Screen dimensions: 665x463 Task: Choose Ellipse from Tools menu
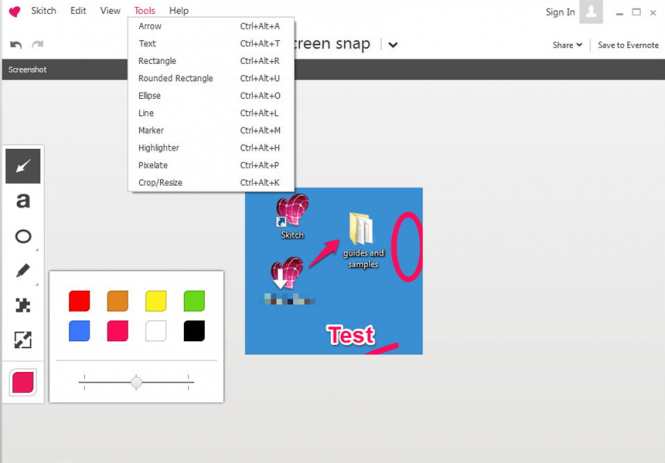[x=211, y=96]
